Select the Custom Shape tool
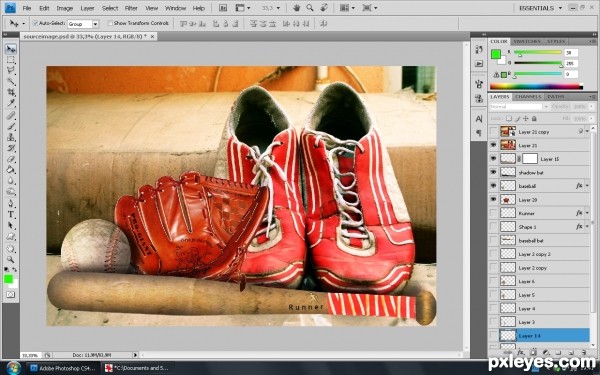This screenshot has height=375, width=600. pyautogui.click(x=11, y=236)
